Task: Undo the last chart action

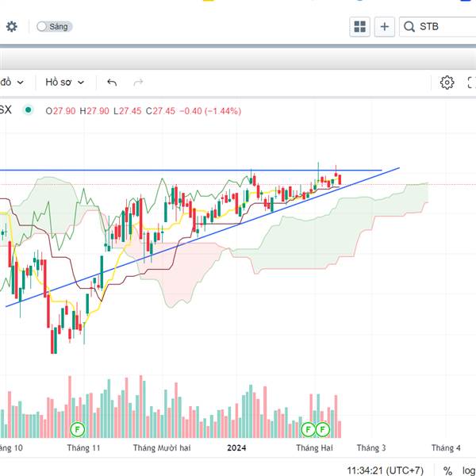Action: click(112, 83)
